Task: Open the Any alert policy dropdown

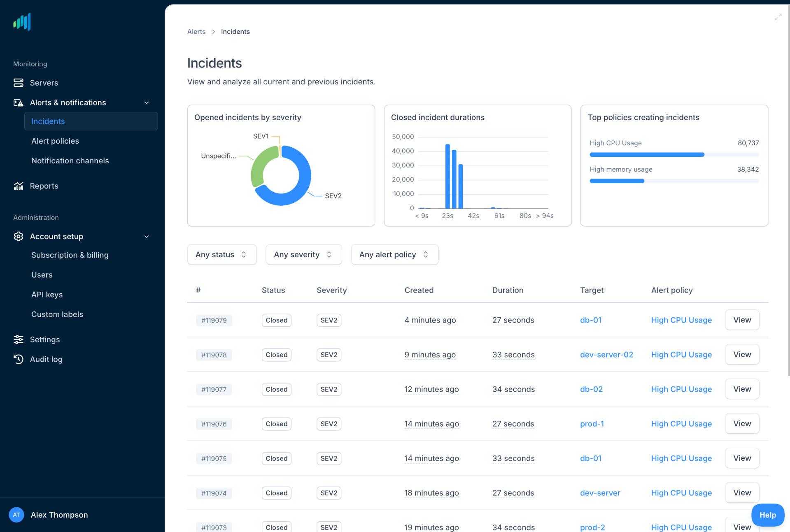Action: [x=394, y=254]
